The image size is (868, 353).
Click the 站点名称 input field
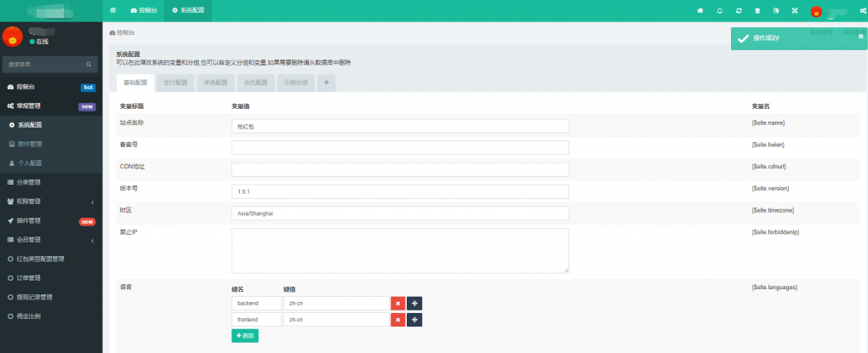pyautogui.click(x=400, y=125)
